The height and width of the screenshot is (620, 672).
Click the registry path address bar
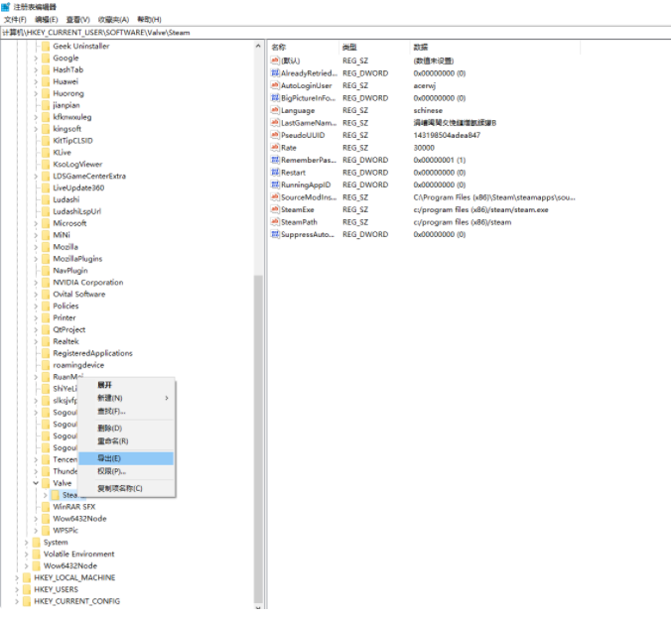click(336, 33)
